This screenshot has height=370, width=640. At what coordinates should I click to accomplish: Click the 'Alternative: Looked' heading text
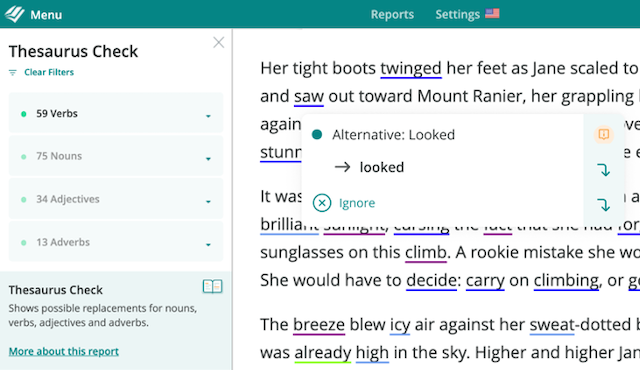click(x=393, y=135)
